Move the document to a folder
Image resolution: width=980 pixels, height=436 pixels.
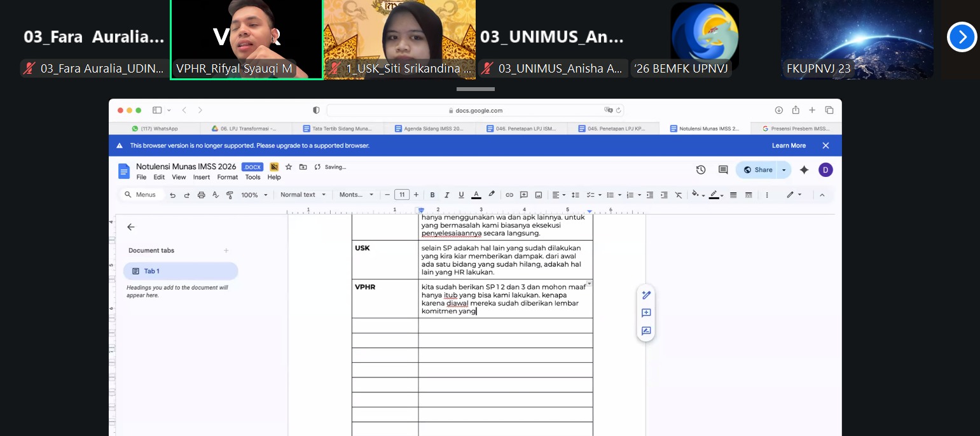coord(303,167)
